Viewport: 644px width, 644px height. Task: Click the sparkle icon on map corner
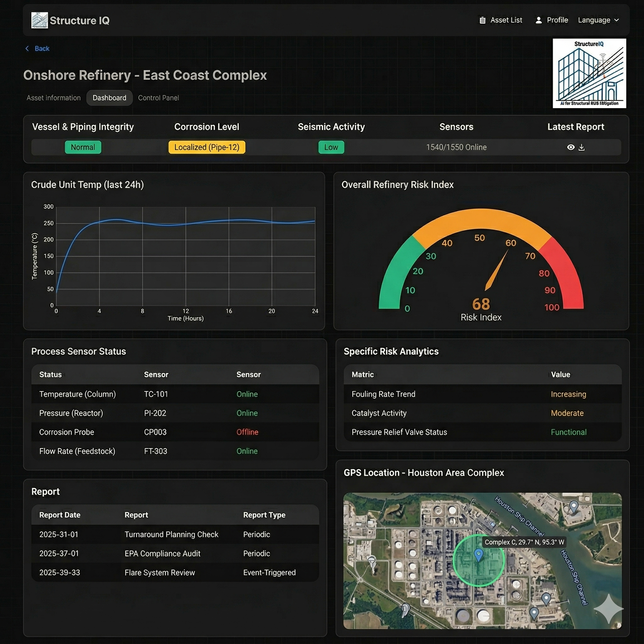[x=608, y=608]
